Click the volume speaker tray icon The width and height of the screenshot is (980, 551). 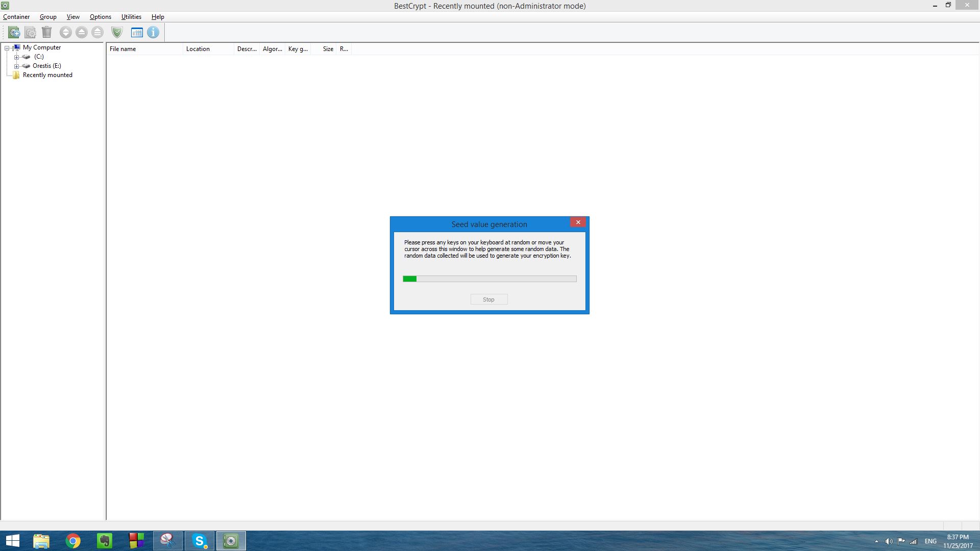[889, 541]
